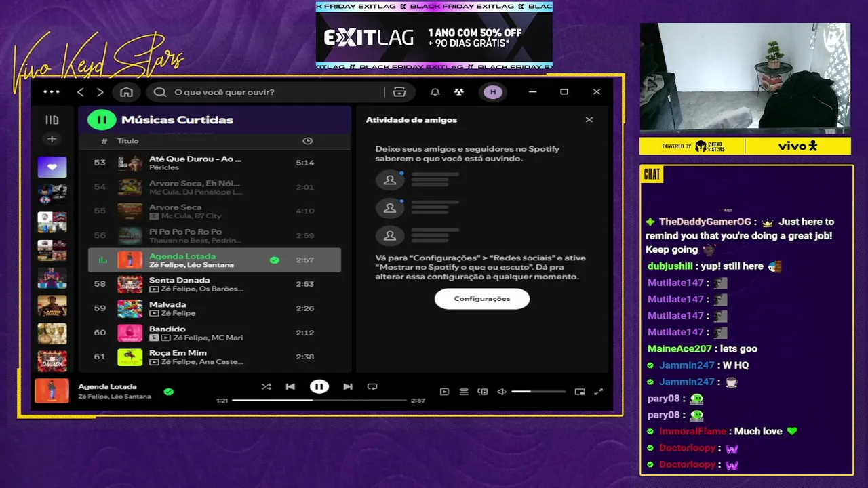Click the Bandido pink album cover
868x488 pixels.
pos(130,333)
